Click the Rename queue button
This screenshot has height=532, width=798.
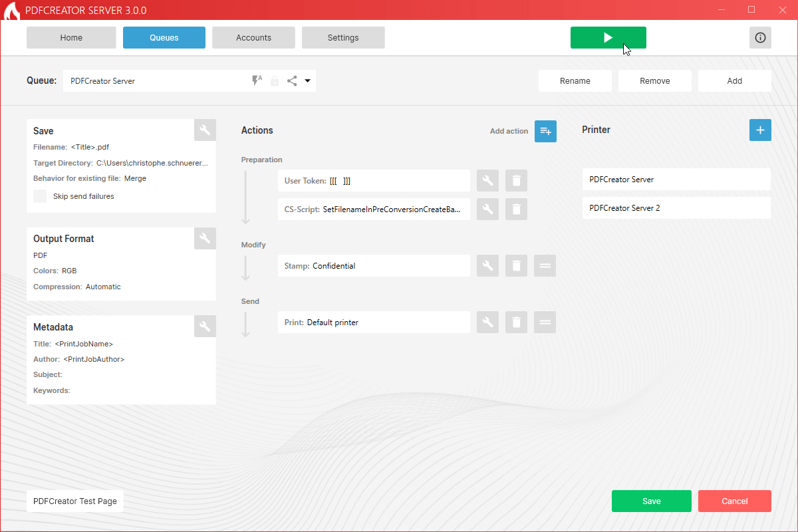coord(575,81)
